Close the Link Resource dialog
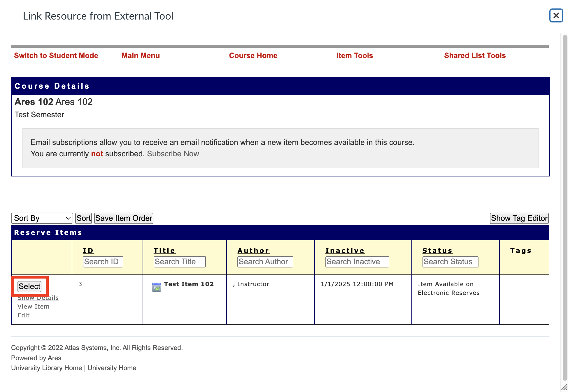This screenshot has height=392, width=568. [x=556, y=15]
